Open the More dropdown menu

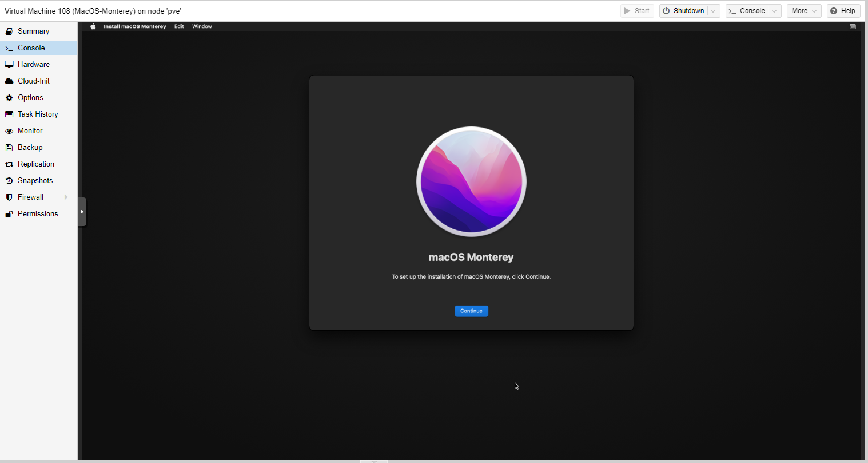[x=803, y=11]
